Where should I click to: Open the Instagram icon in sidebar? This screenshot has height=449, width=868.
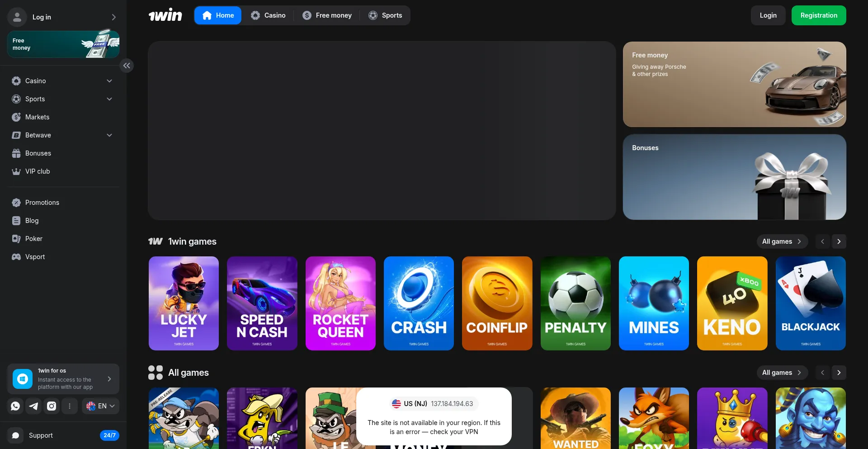pos(52,406)
